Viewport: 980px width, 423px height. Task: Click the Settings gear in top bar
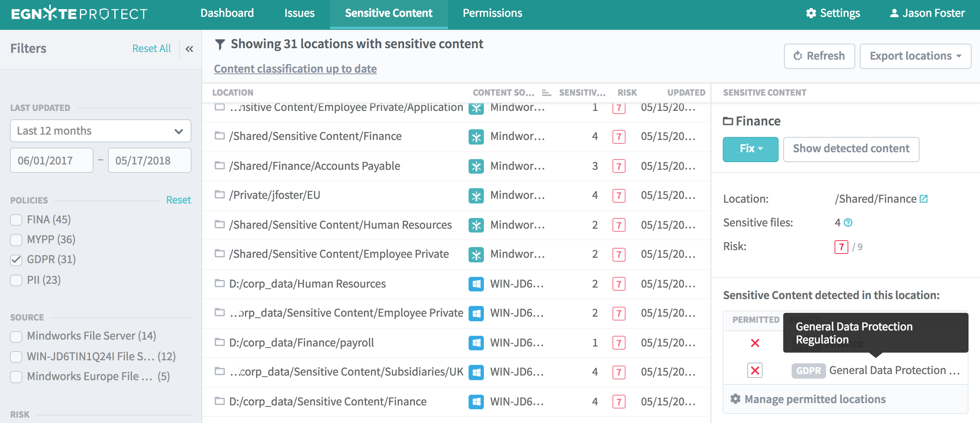click(x=811, y=13)
